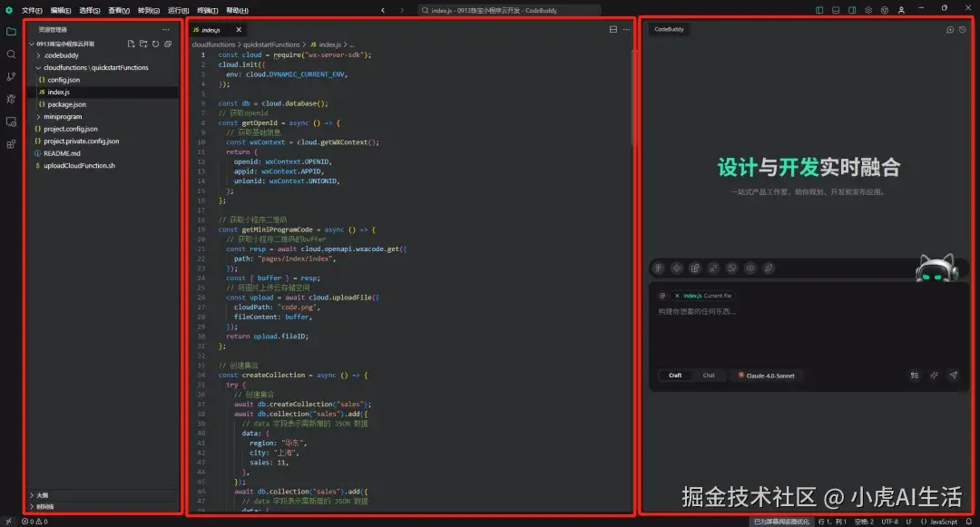Focus the CodeBuddy chat input field
This screenshot has height=527, width=980.
tap(808, 334)
